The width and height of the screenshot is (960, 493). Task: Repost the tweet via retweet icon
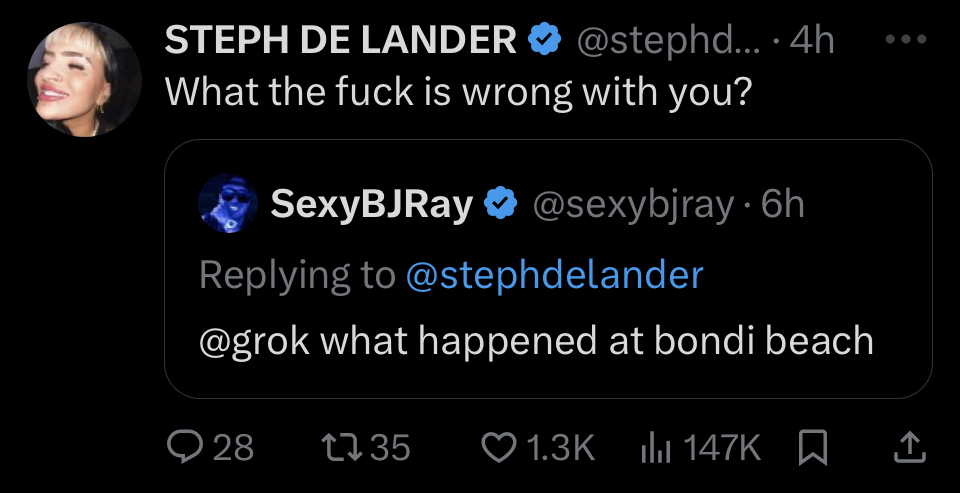(339, 448)
